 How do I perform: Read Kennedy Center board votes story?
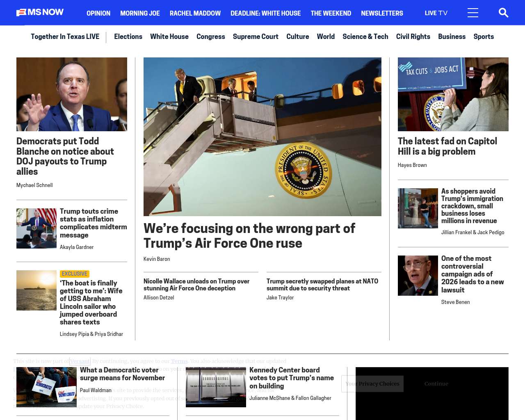point(292,378)
